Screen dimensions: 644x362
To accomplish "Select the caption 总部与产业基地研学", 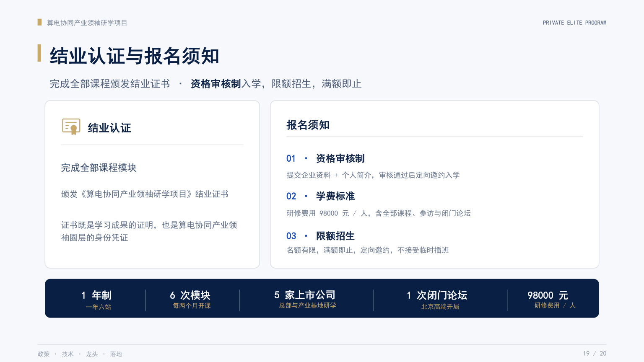I will tap(308, 305).
